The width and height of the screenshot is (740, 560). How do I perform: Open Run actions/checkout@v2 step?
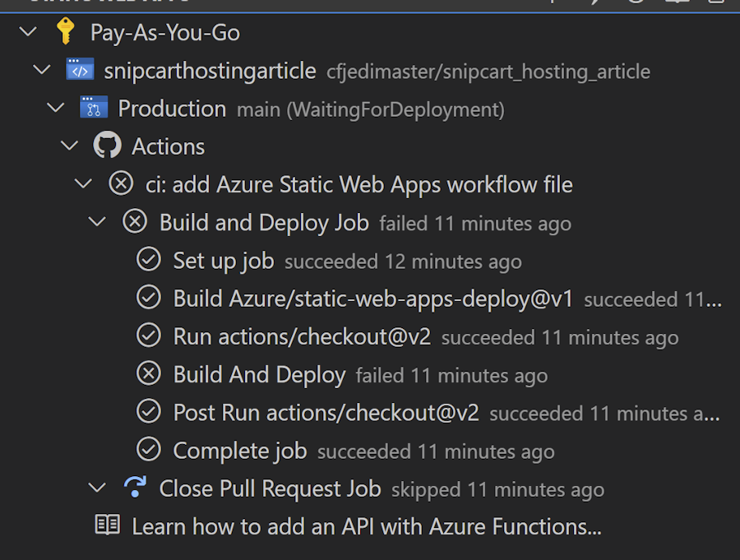pyautogui.click(x=302, y=336)
